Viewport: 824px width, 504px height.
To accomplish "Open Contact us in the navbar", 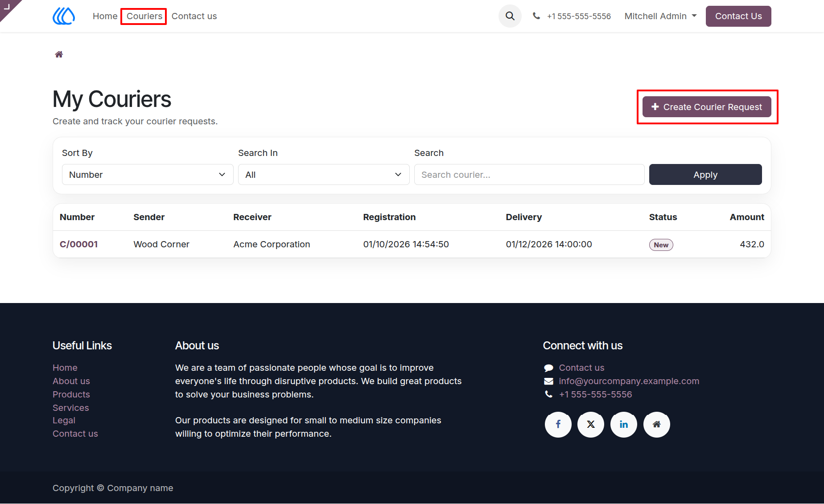I will point(194,16).
